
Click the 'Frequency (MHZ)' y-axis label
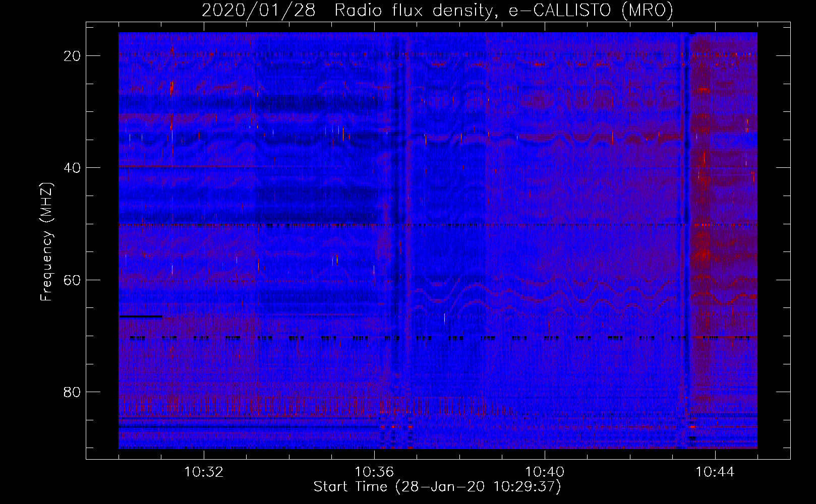click(46, 242)
